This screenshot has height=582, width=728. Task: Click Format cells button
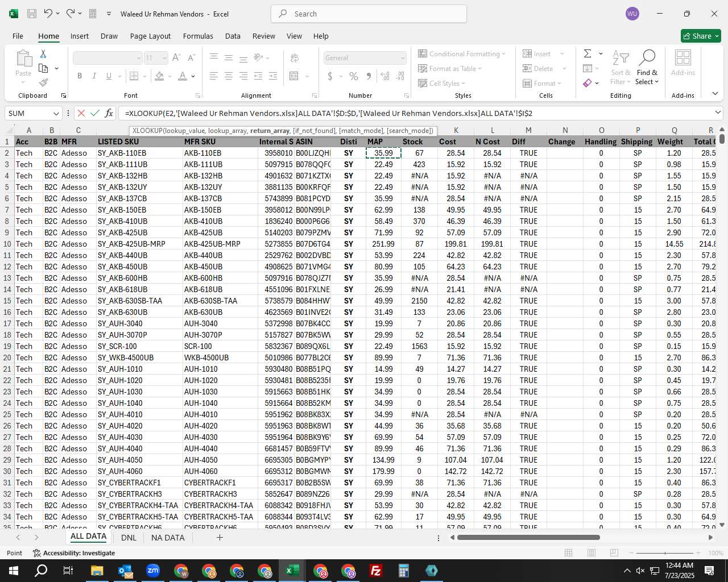point(542,83)
